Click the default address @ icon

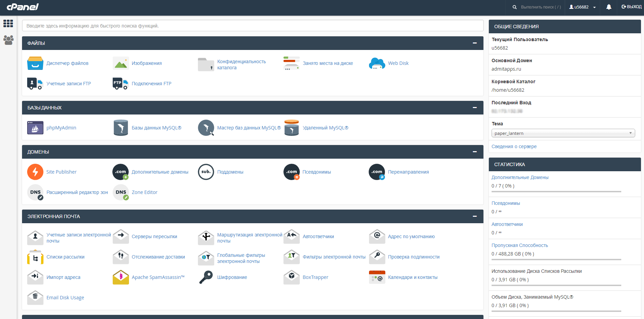pos(377,236)
